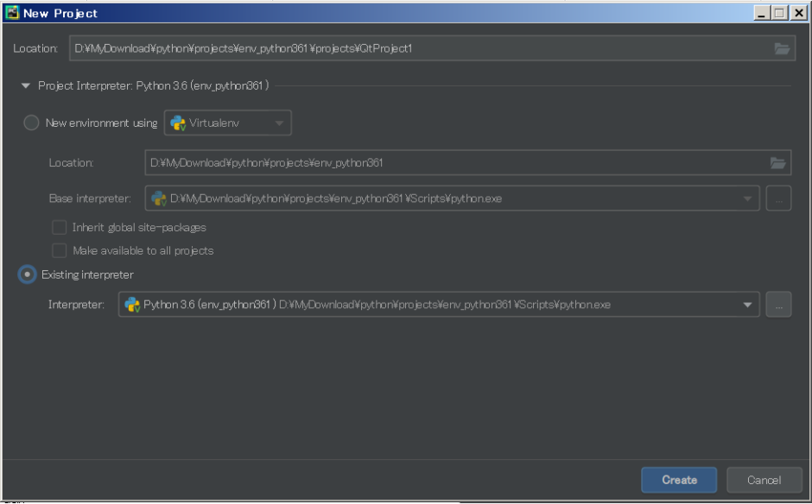Check Make available to all projects

click(x=59, y=250)
